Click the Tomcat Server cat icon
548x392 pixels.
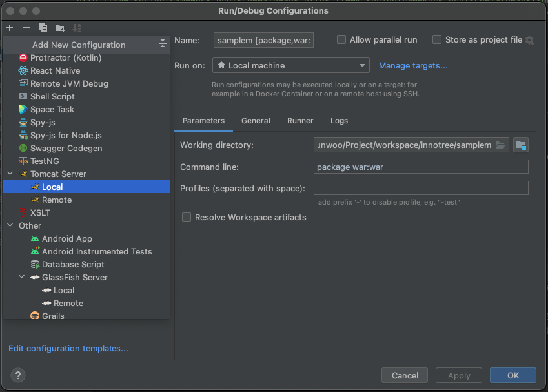pyautogui.click(x=23, y=174)
